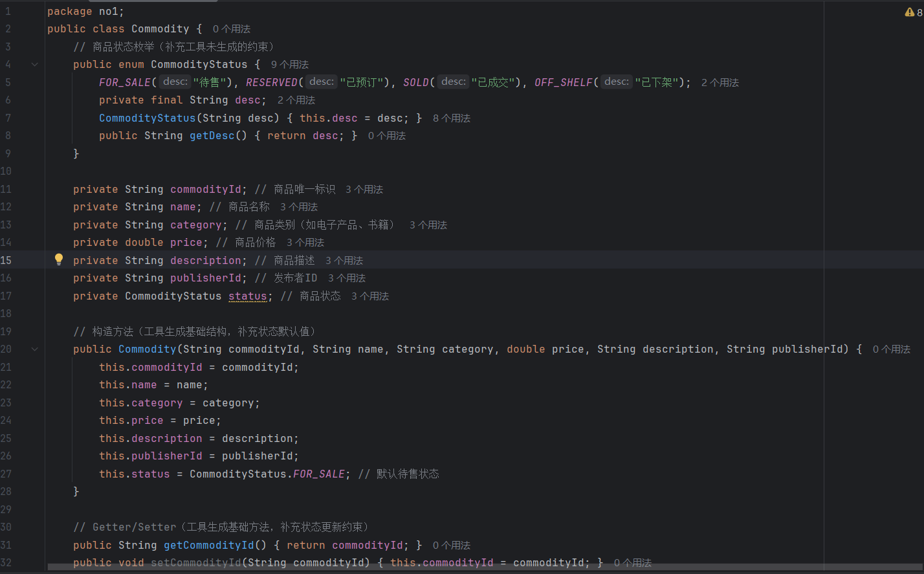
Task: Click the setCommodityId method name
Action: (196, 562)
